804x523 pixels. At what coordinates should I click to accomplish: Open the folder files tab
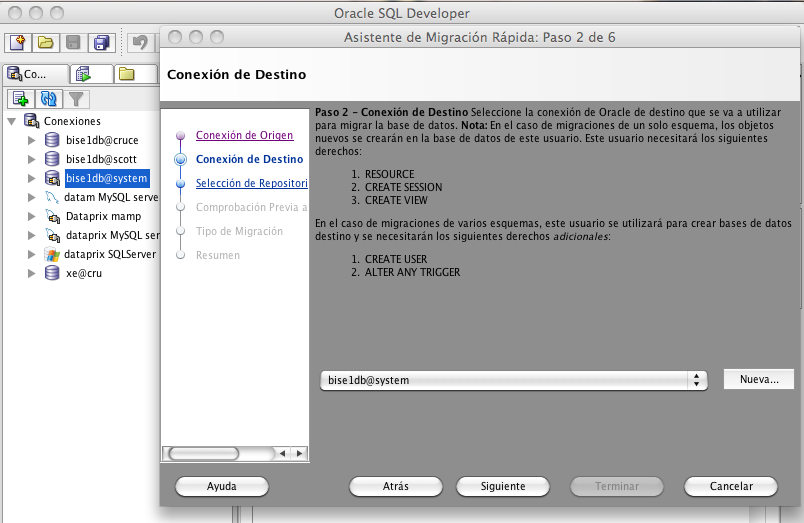(134, 74)
